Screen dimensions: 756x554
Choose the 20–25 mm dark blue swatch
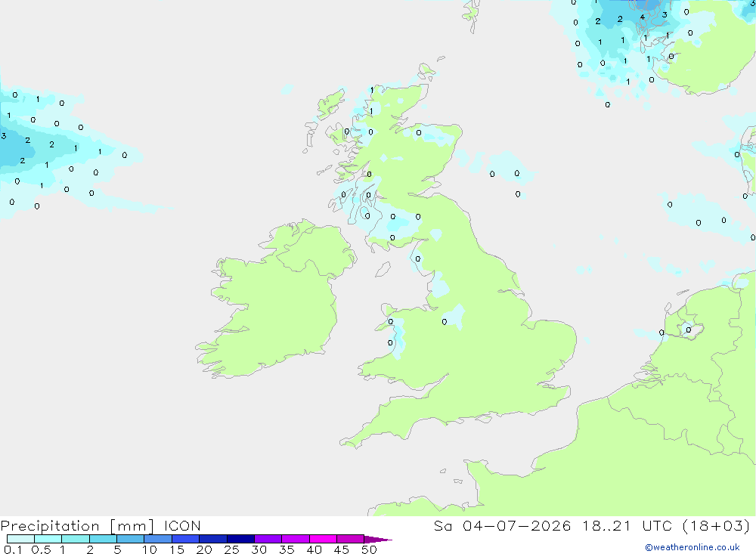coord(212,539)
